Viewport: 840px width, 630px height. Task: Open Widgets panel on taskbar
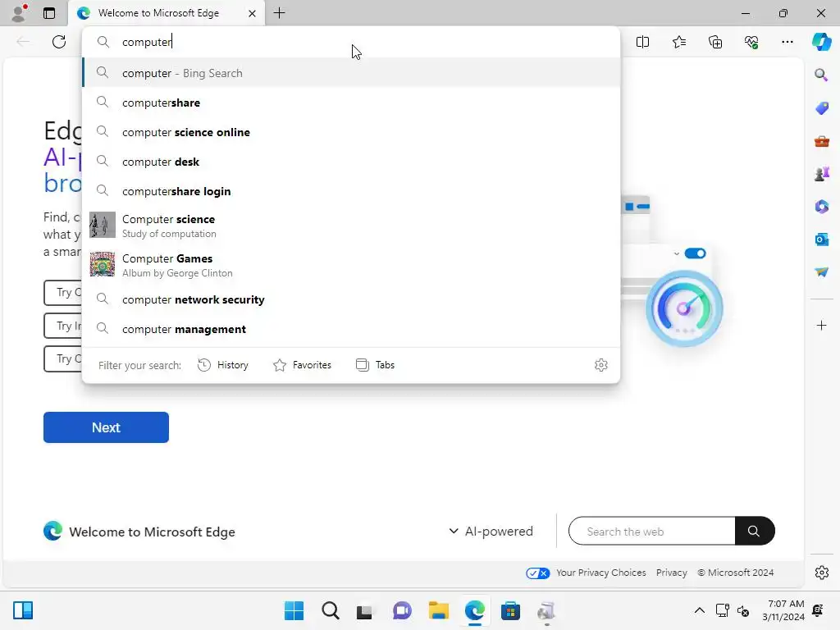click(23, 610)
